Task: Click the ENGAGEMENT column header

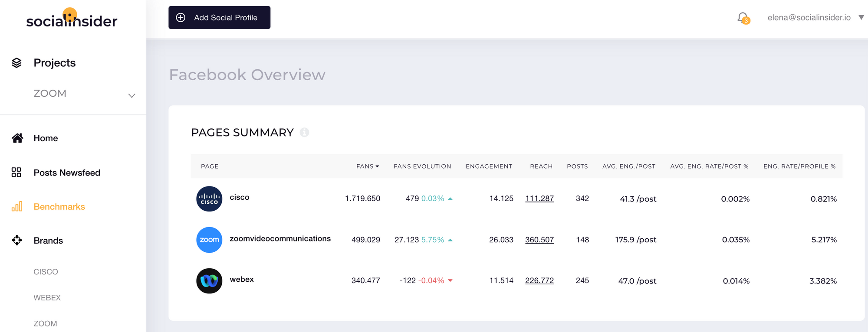Action: [489, 166]
